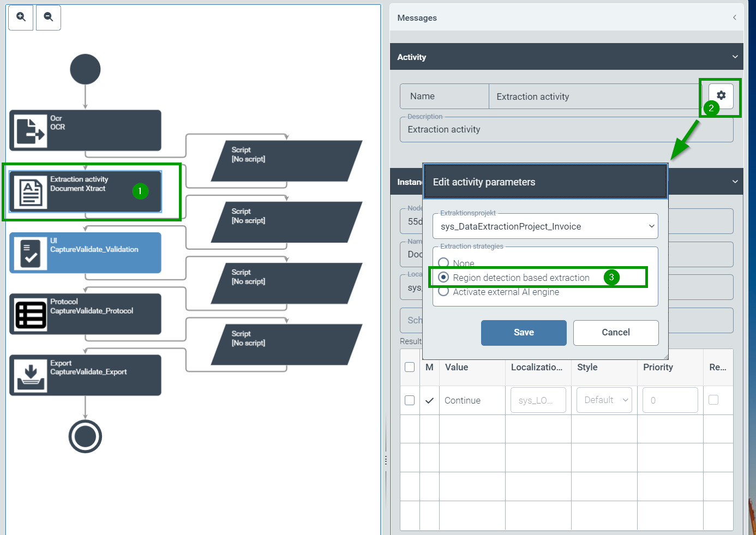Screen dimensions: 756x535
Task: Click the zoom in magnifier icon
Action: point(21,17)
